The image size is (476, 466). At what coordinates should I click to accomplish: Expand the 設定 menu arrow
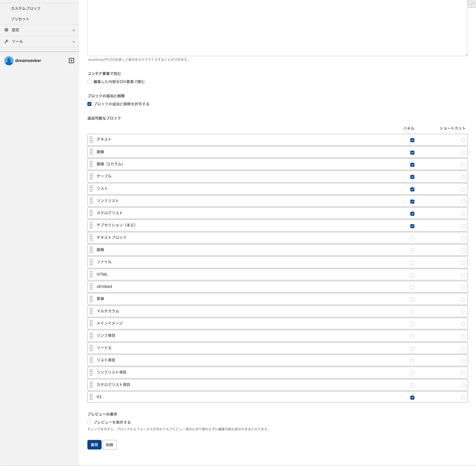click(x=74, y=30)
